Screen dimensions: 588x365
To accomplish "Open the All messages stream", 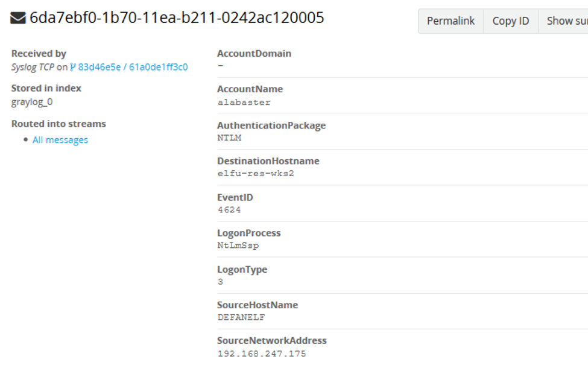I will (x=60, y=139).
